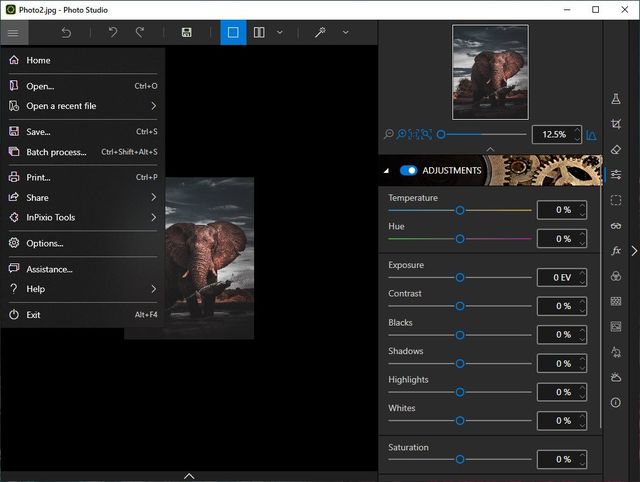This screenshot has width=640, height=482.
Task: Select the crop tool in sidebar
Action: pos(616,124)
